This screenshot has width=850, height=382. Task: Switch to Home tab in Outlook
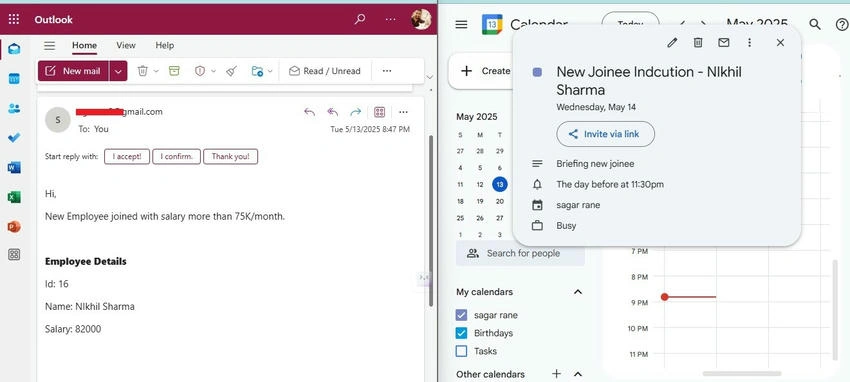coord(85,46)
